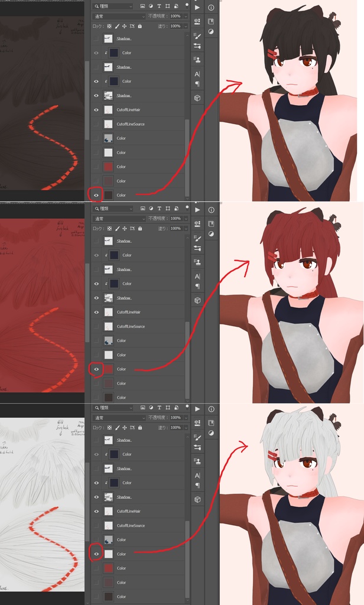Toggle layer filtering switch in white-hair panel

pos(187,407)
